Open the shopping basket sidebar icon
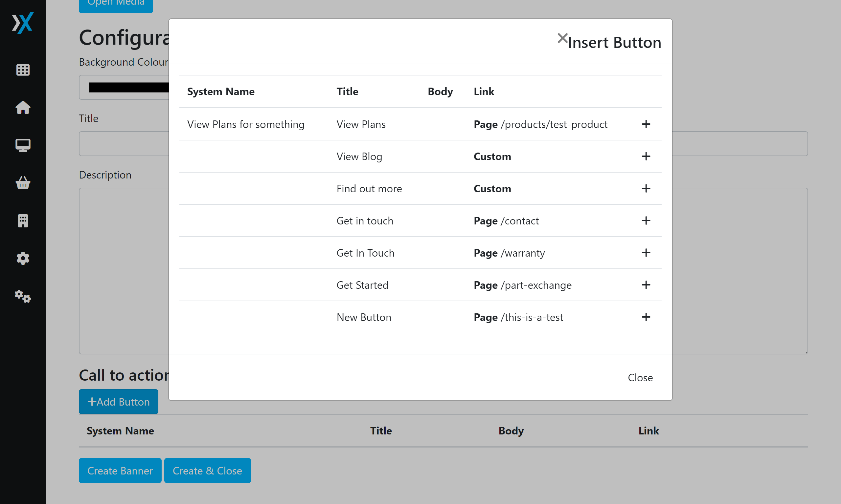Screen dimensions: 841x504 coord(23,183)
